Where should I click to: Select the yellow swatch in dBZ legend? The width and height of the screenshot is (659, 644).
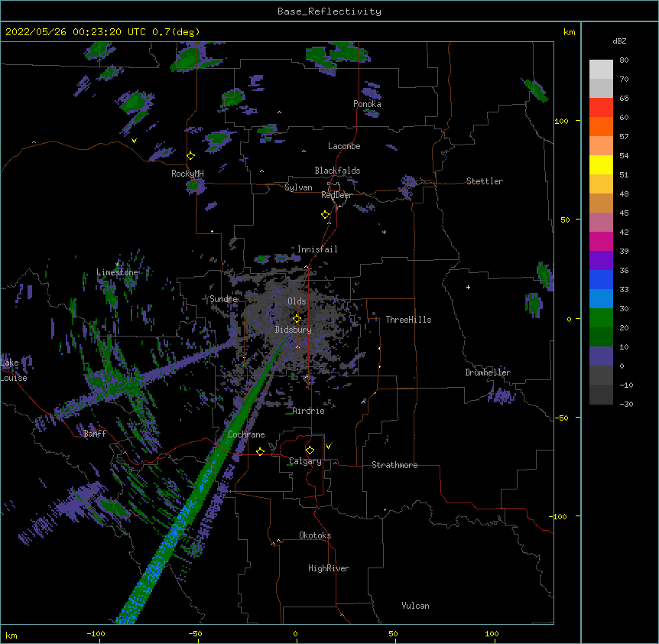(x=601, y=164)
